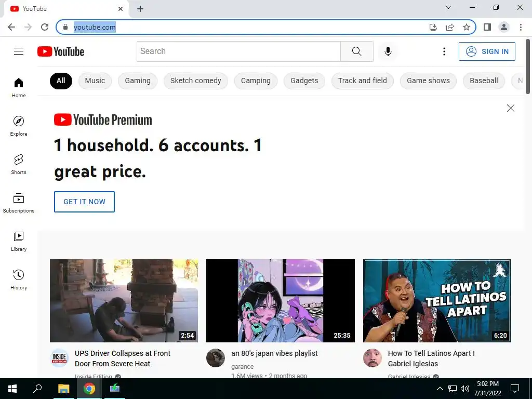
Task: Select the Track and field chip
Action: [362, 81]
